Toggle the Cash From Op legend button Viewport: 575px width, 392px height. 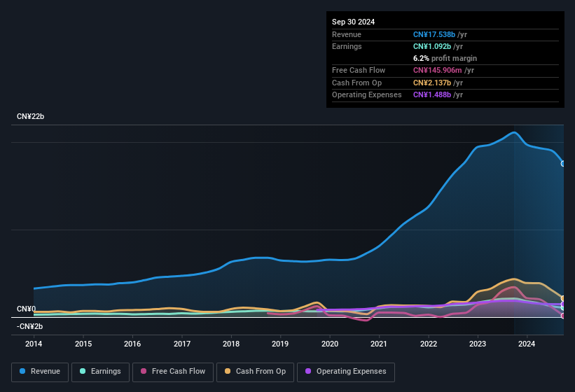pyautogui.click(x=255, y=372)
